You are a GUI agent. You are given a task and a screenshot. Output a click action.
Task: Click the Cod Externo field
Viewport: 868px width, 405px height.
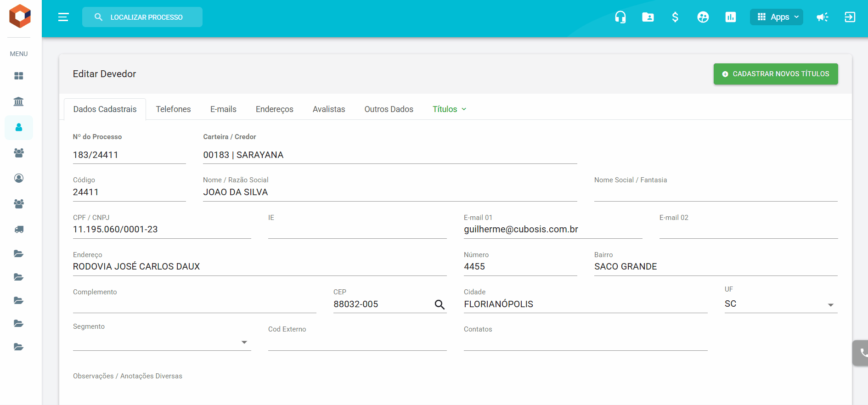(x=357, y=342)
